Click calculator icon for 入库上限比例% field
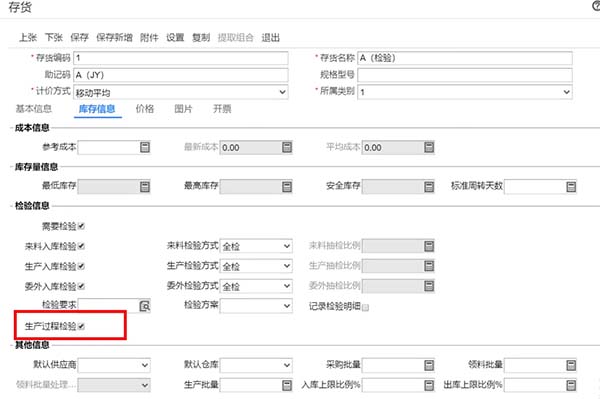Image resolution: width=600 pixels, height=399 pixels. tap(429, 385)
